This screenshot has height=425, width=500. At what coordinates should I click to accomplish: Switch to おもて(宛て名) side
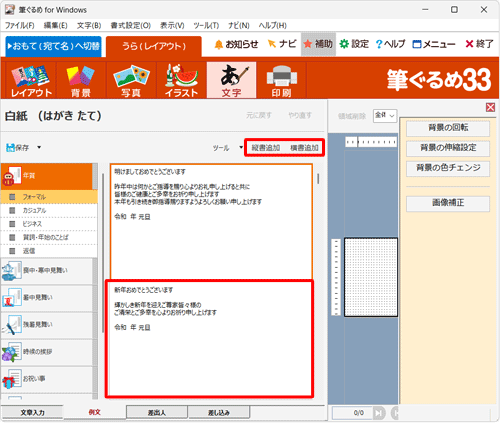(x=53, y=46)
